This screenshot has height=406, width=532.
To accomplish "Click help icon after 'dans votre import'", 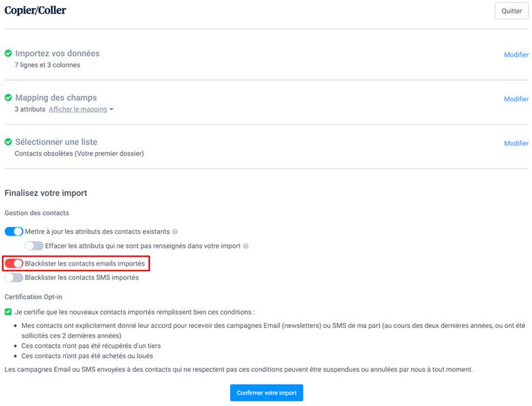I will pos(246,246).
